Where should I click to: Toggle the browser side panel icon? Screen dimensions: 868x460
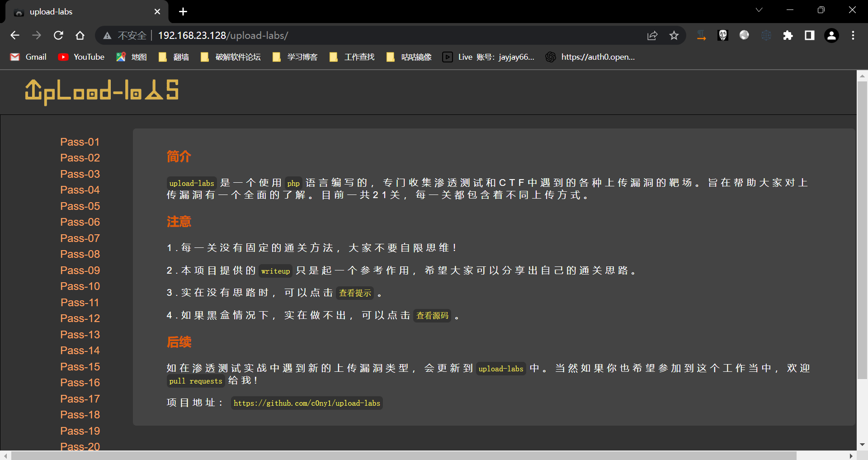(x=810, y=35)
